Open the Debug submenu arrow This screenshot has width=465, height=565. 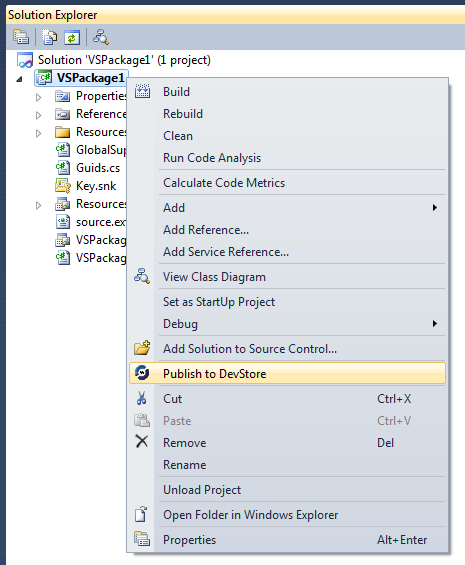pyautogui.click(x=435, y=324)
